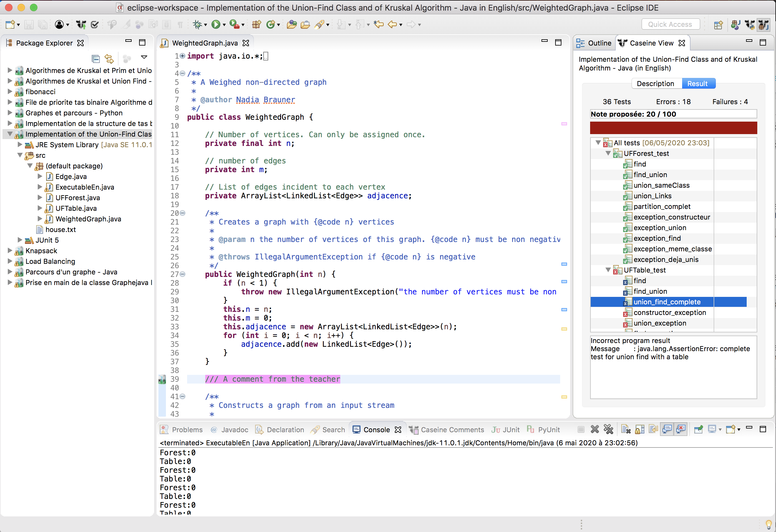This screenshot has width=776, height=532.
Task: Click Remove Launch gray X in Console
Action: point(595,429)
